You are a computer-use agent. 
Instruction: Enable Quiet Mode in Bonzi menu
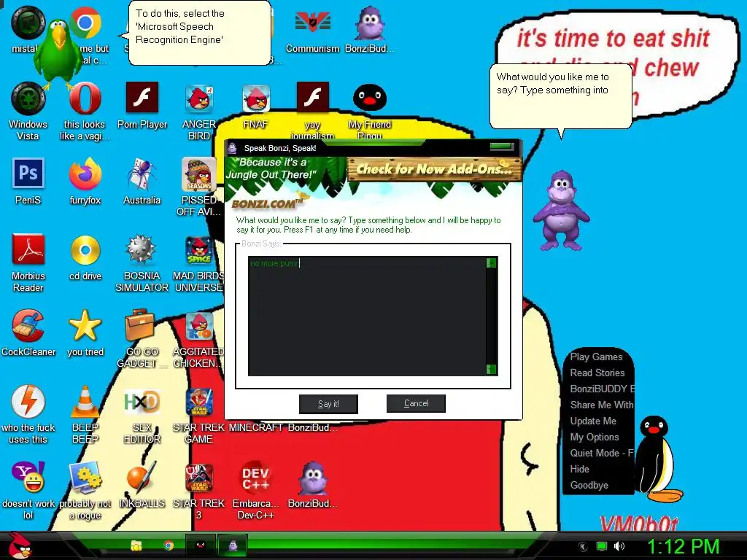(601, 453)
